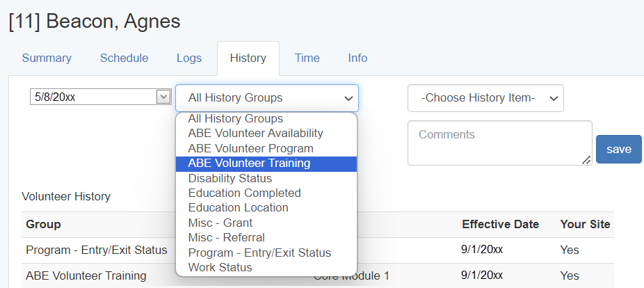Click the 5/8/20xx date field
644x288 pixels.
93,97
